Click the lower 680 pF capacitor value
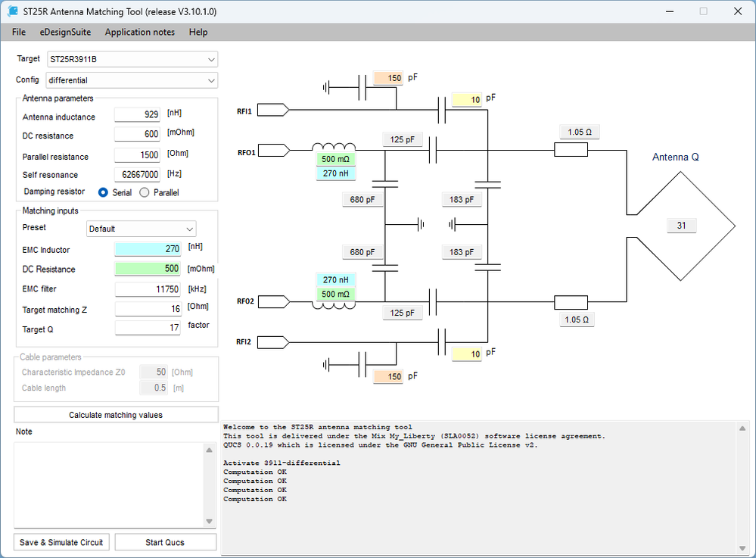The width and height of the screenshot is (756, 558). (x=362, y=252)
